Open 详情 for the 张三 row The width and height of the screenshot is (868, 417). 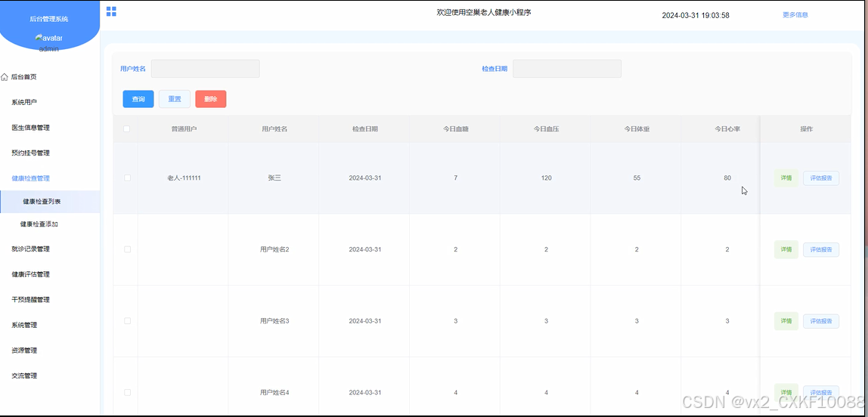tap(786, 178)
